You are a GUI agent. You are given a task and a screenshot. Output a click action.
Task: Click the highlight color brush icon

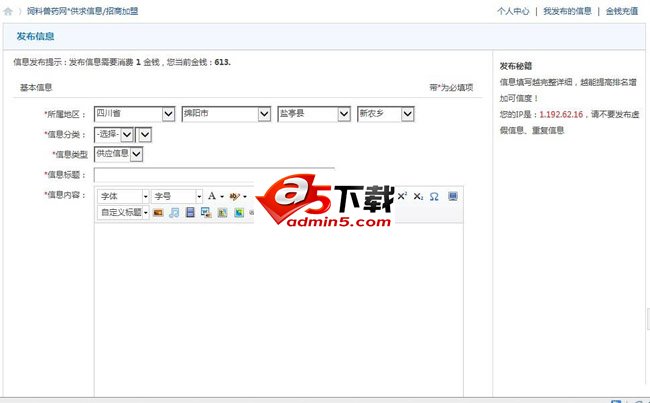click(x=235, y=196)
